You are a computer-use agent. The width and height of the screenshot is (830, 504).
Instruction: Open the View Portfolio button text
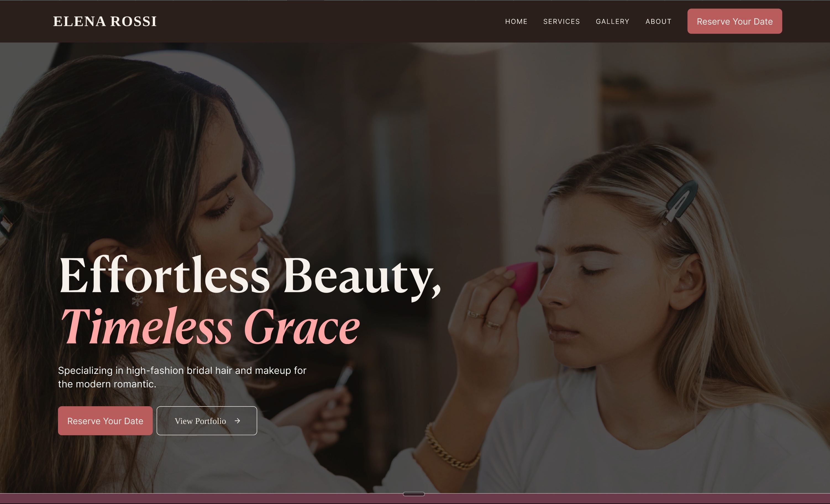[200, 421]
